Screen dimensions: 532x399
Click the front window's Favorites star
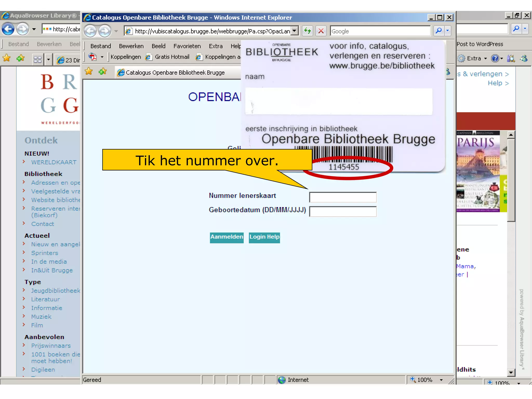89,71
